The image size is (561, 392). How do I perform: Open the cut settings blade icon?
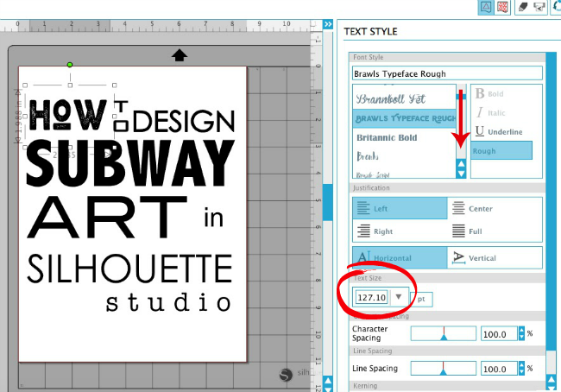click(523, 7)
